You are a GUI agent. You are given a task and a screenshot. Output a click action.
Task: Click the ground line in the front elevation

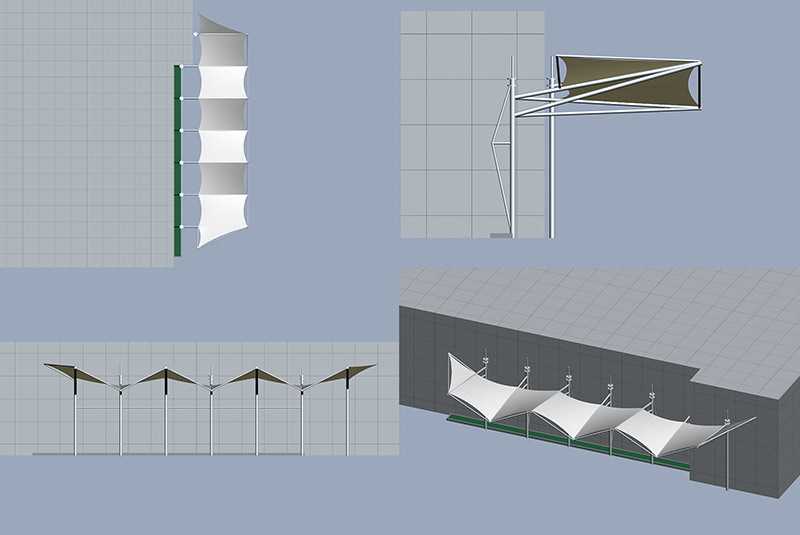pos(200,454)
